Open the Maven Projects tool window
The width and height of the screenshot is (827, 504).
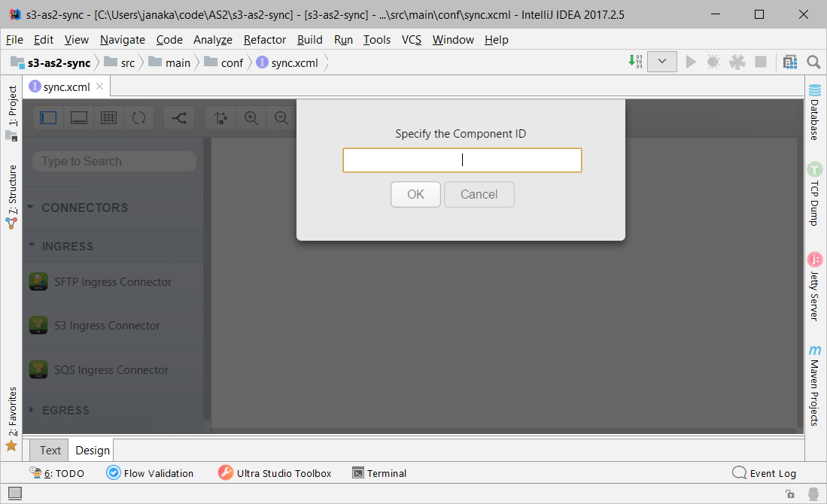click(815, 386)
